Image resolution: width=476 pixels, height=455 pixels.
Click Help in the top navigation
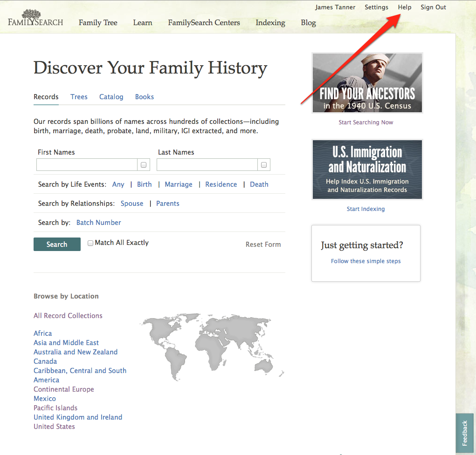coord(404,7)
